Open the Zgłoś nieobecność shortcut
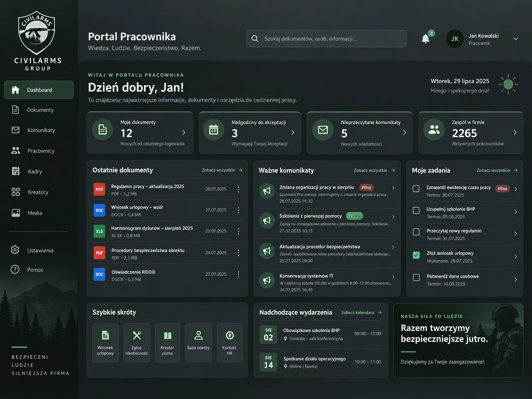Image resolution: width=532 pixels, height=399 pixels. point(137,343)
